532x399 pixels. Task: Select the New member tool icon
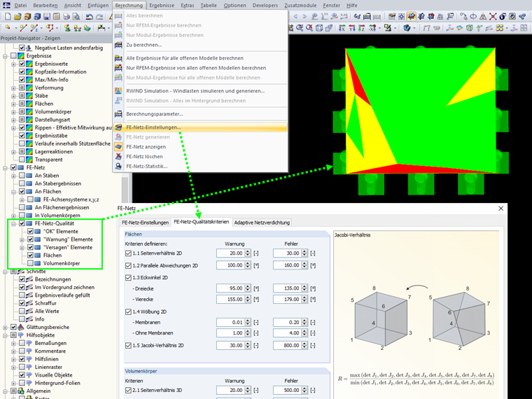tap(34, 28)
